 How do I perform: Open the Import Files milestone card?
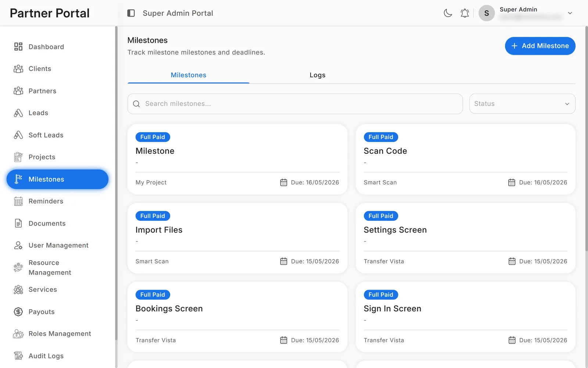[x=237, y=238]
